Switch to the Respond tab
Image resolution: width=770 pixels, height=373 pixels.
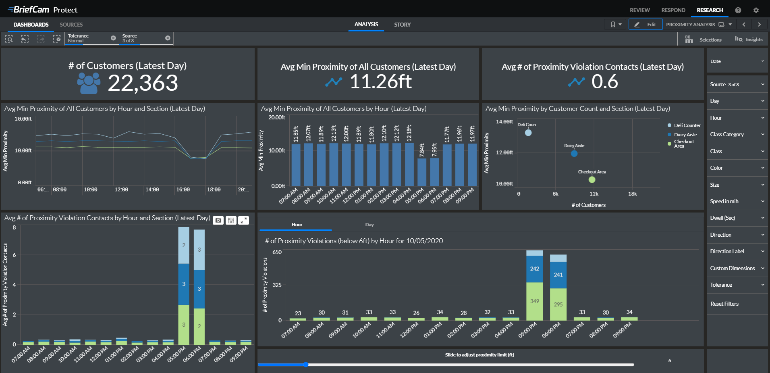tap(673, 10)
